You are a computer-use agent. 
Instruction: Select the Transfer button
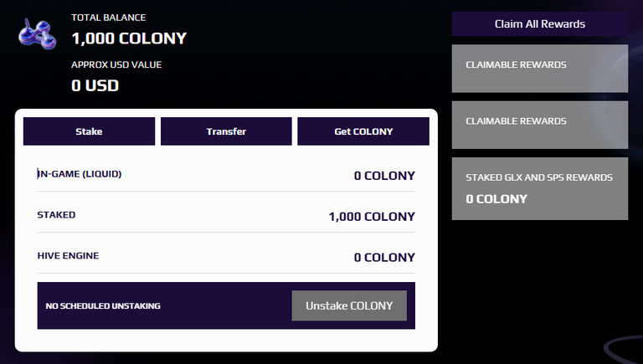226,131
